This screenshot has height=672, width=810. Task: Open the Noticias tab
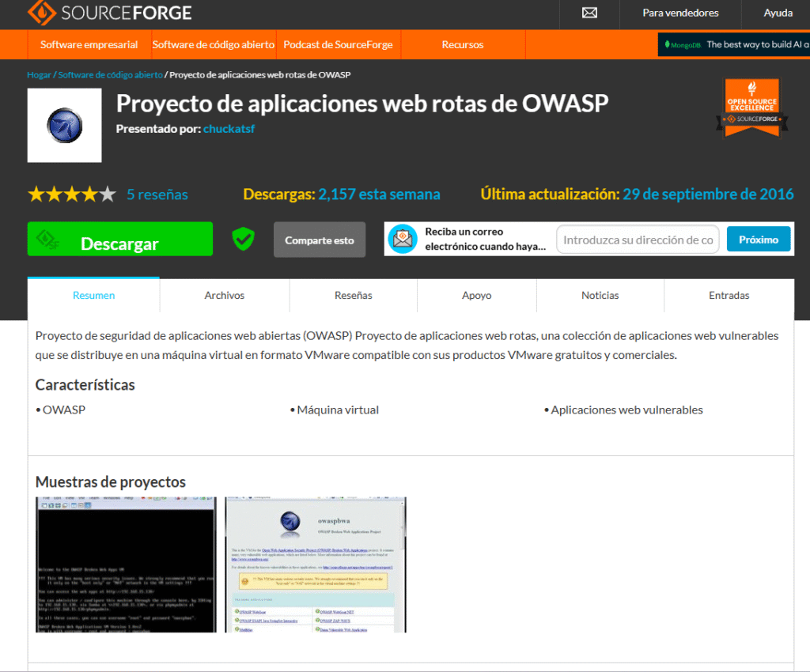(x=600, y=296)
